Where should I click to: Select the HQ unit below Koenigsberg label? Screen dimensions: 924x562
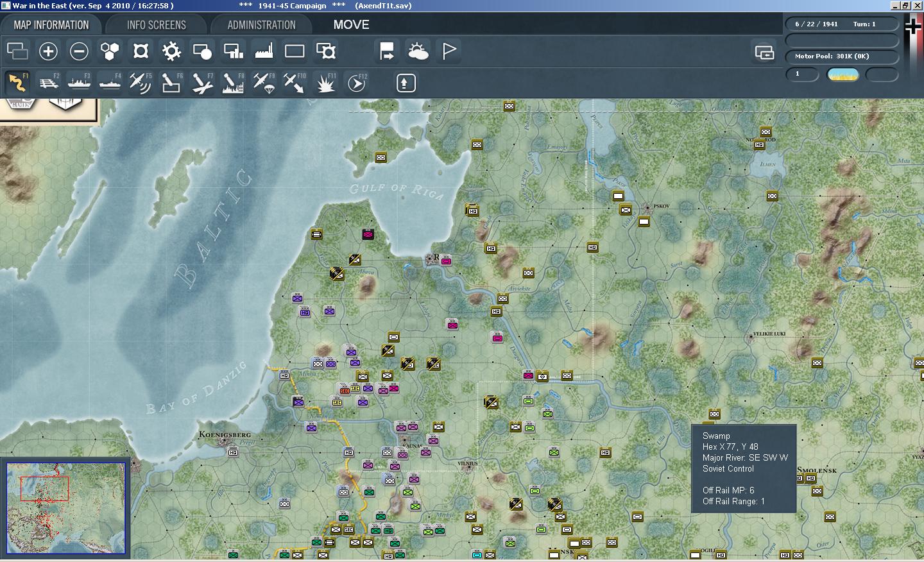pyautogui.click(x=233, y=452)
